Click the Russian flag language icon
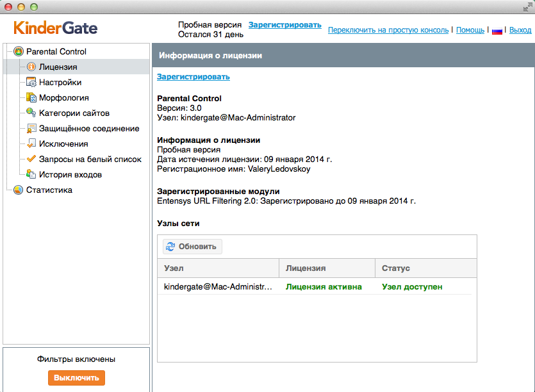This screenshot has height=392, width=535. [497, 31]
